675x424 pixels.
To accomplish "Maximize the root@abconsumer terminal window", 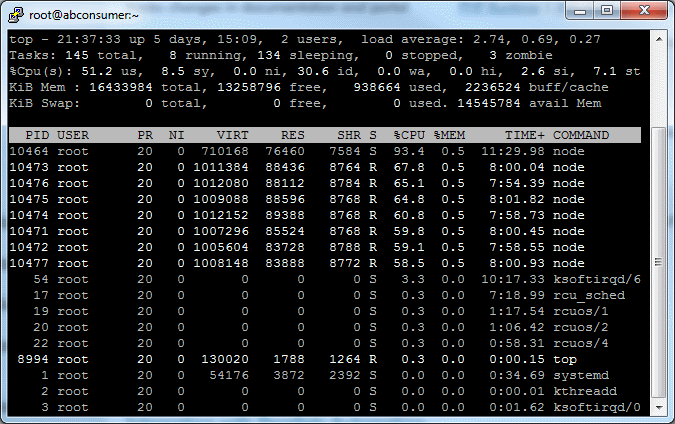I will 607,11.
